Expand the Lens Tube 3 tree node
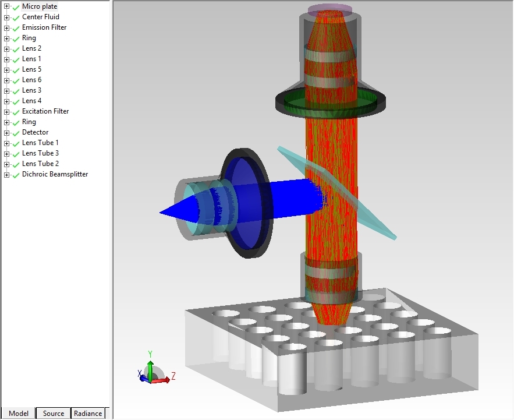This screenshot has width=514, height=420. click(6, 154)
